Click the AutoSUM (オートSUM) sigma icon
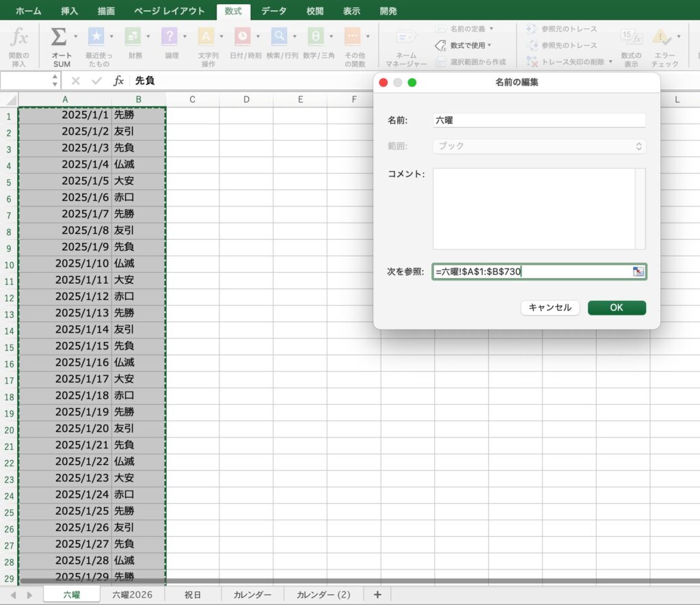The width and height of the screenshot is (700, 605). (x=59, y=37)
